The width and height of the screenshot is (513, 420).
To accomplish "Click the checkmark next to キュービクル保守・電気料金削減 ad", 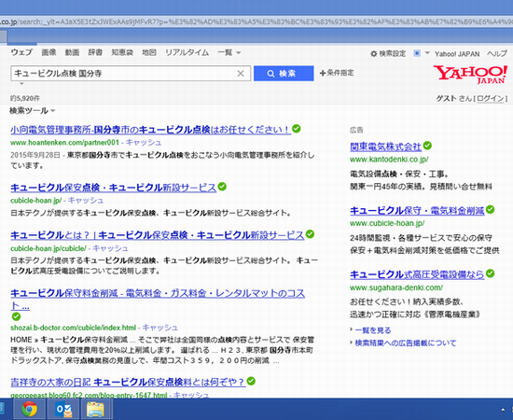I will pos(490,209).
